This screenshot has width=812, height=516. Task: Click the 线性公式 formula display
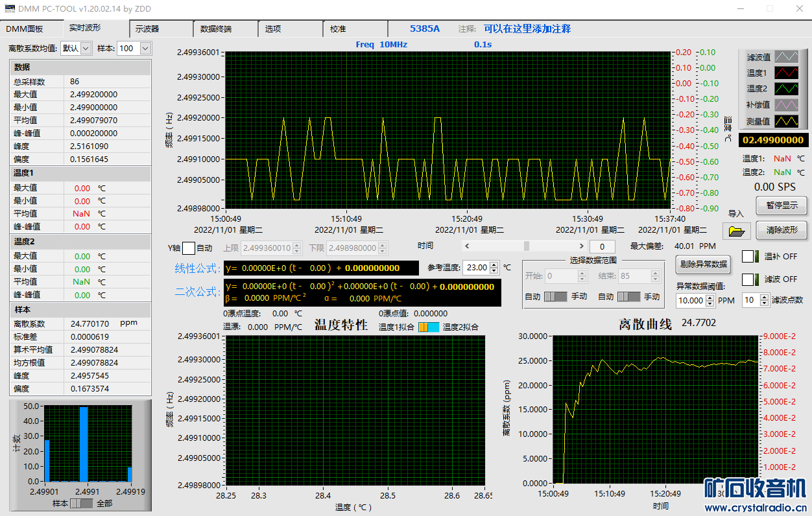[321, 268]
